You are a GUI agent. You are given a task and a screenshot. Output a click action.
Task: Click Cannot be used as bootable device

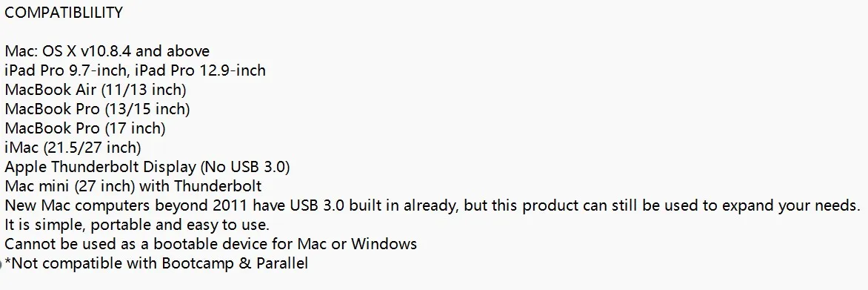coord(141,244)
